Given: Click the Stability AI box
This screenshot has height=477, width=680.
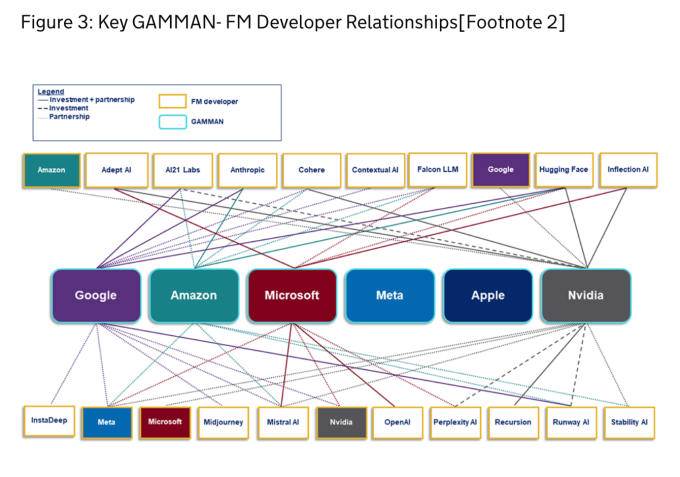Looking at the screenshot, I should [x=629, y=422].
